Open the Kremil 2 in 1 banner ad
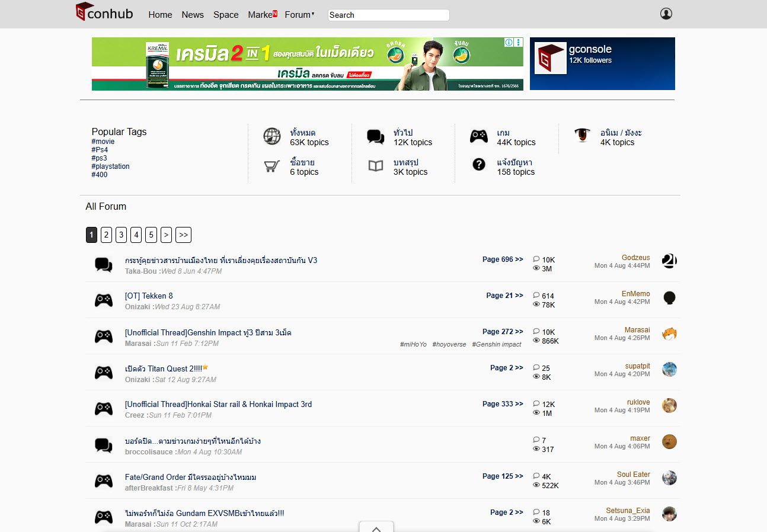 [308, 64]
